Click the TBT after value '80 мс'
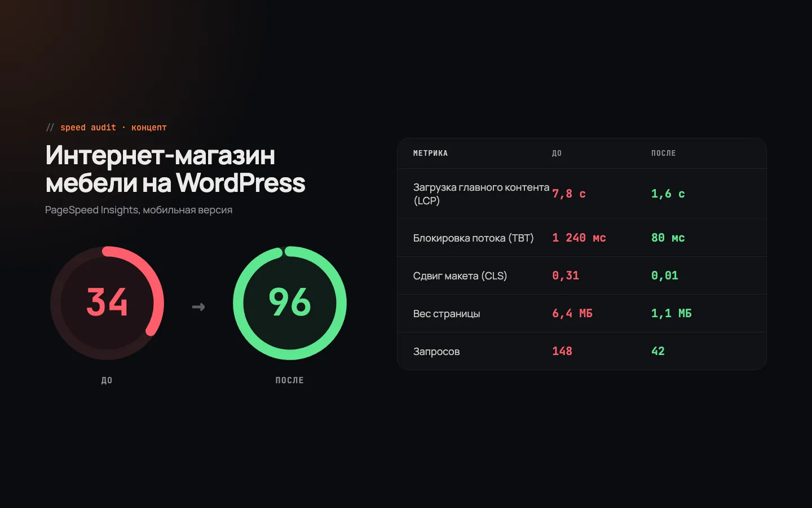 point(668,238)
